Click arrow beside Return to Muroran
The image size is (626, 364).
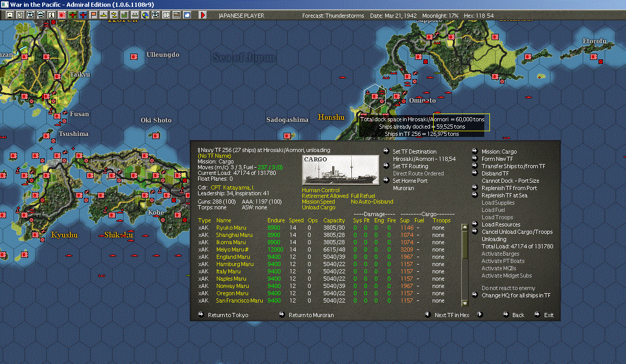point(282,315)
